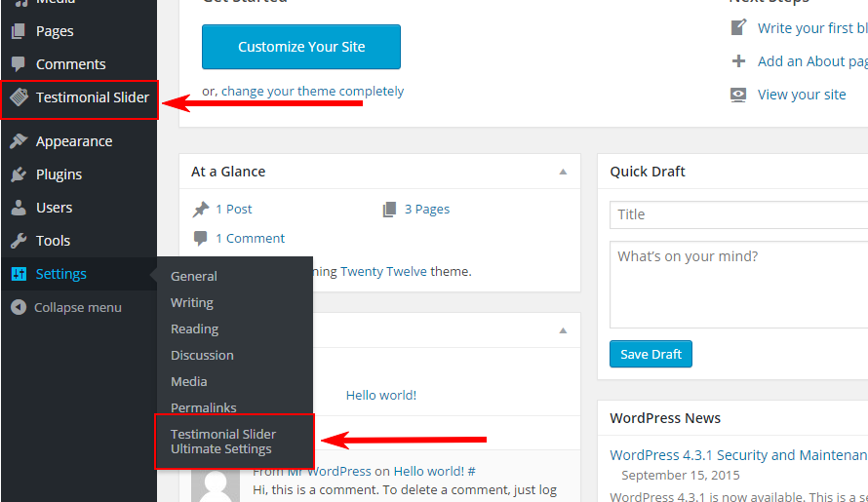Collapse the At a Glance panel
Image resolution: width=868 pixels, height=502 pixels.
point(563,172)
